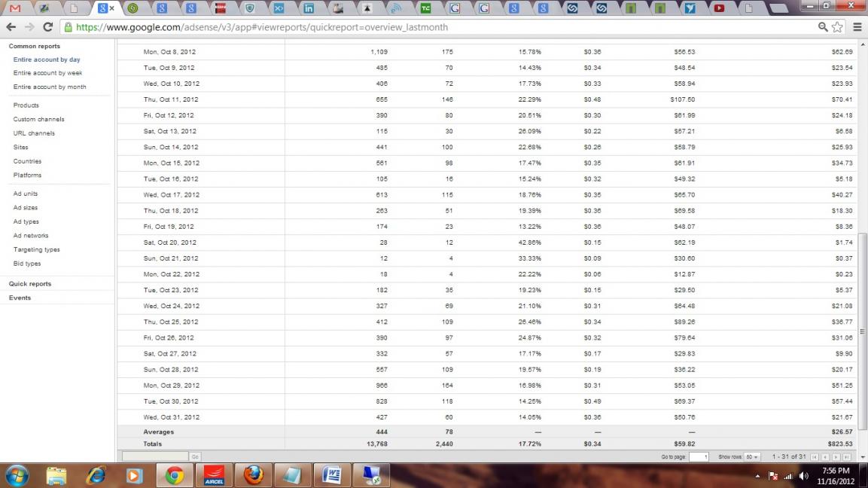The width and height of the screenshot is (868, 488).
Task: Click the scrollbar up arrow
Action: point(863,44)
